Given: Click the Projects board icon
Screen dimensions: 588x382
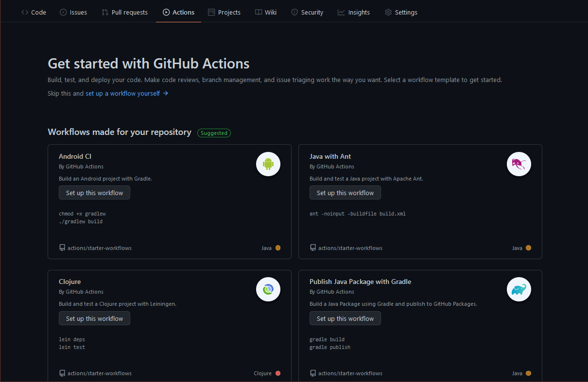Looking at the screenshot, I should (211, 12).
